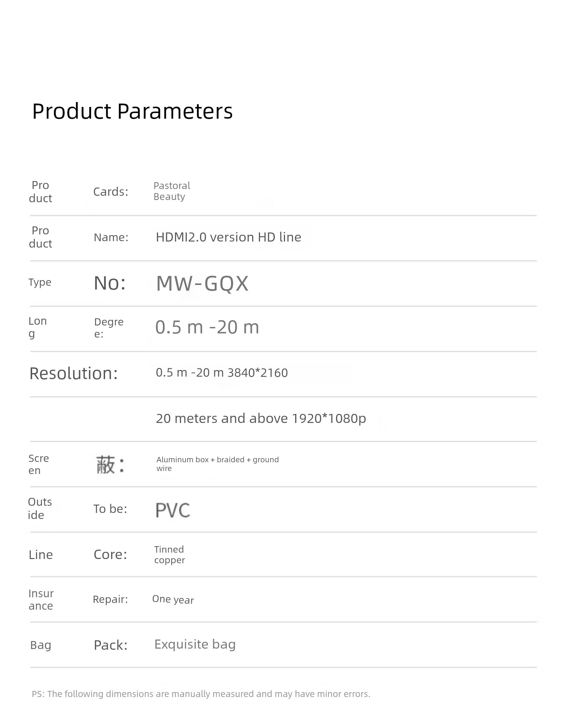Click the PS measurement disclaimer note

click(x=201, y=694)
